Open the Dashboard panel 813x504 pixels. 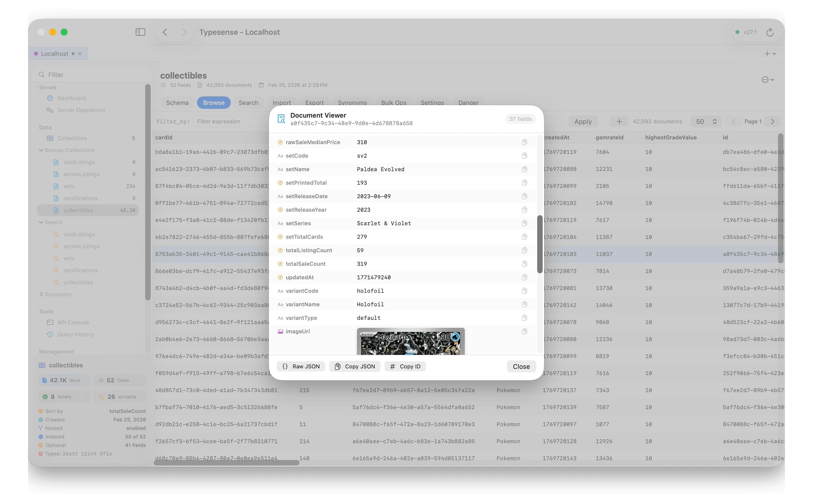[71, 98]
